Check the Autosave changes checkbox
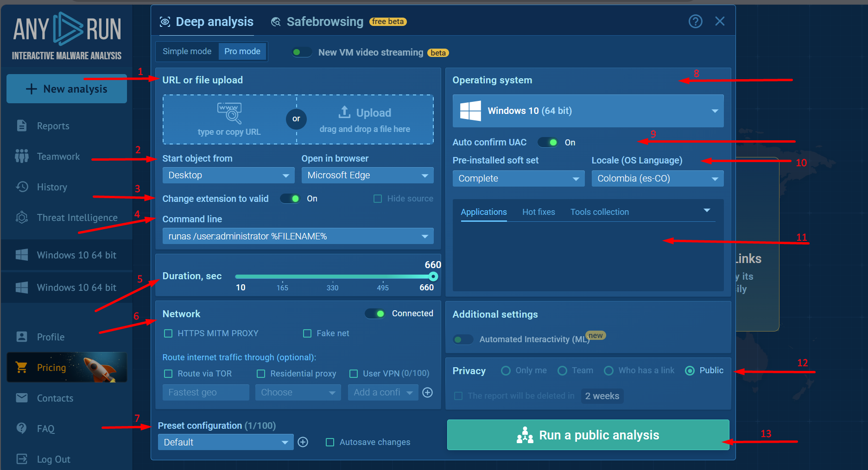This screenshot has width=868, height=470. 330,442
